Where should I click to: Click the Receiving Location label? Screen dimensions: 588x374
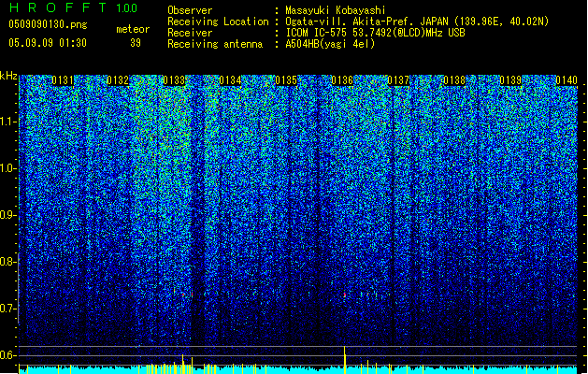(x=218, y=22)
